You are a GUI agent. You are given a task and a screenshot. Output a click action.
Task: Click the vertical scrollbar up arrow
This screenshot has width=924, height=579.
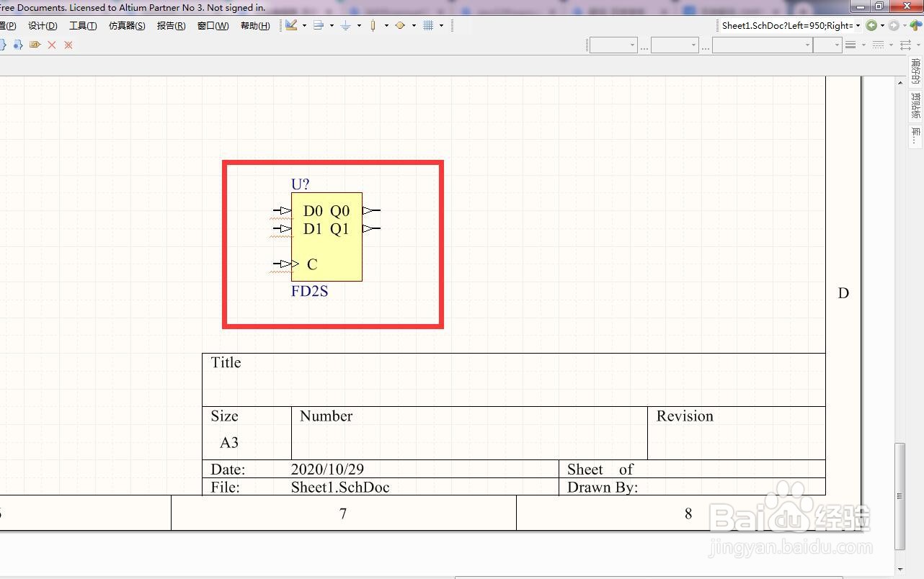pos(900,83)
